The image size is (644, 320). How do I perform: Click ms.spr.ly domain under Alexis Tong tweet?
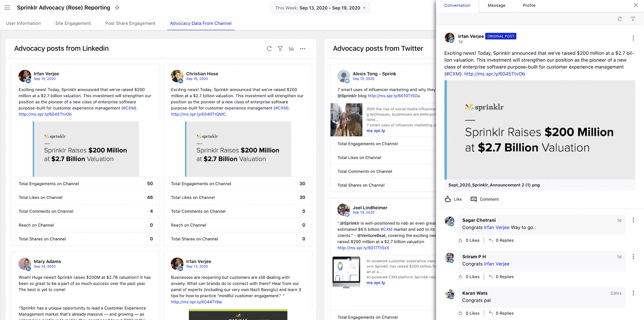(376, 131)
